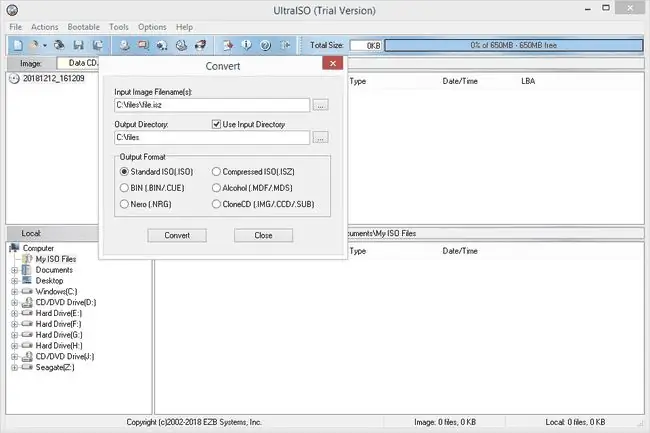Expand the CD/DVD Drive(D:) tree node
This screenshot has width=650, height=433.
(x=15, y=302)
